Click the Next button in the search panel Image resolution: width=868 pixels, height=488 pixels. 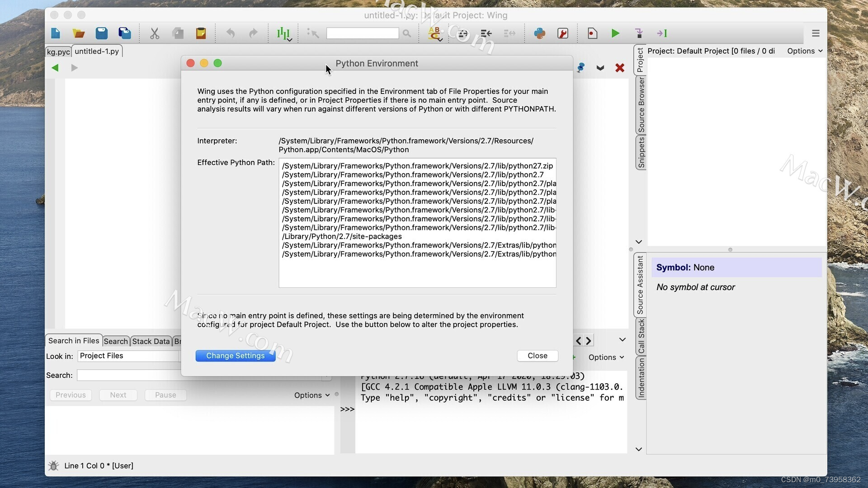118,395
